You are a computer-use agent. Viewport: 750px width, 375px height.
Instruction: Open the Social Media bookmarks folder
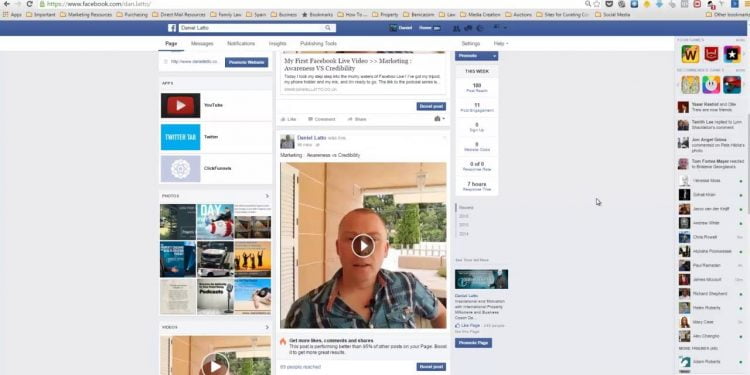pyautogui.click(x=613, y=15)
